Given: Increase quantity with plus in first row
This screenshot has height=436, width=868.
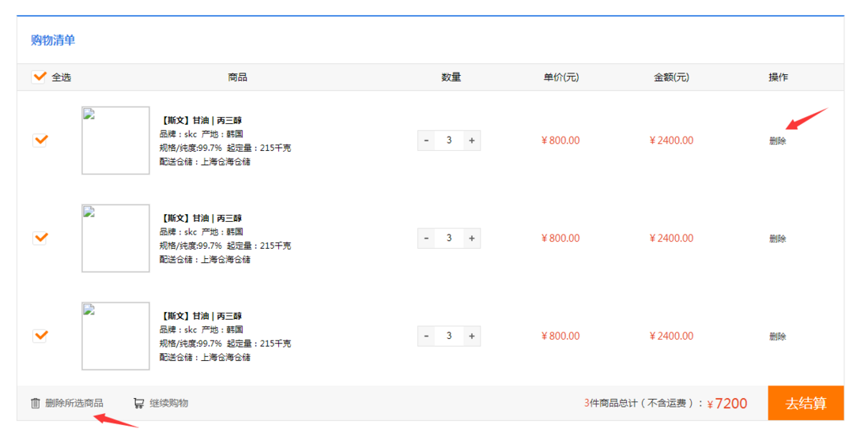Looking at the screenshot, I should click(472, 141).
